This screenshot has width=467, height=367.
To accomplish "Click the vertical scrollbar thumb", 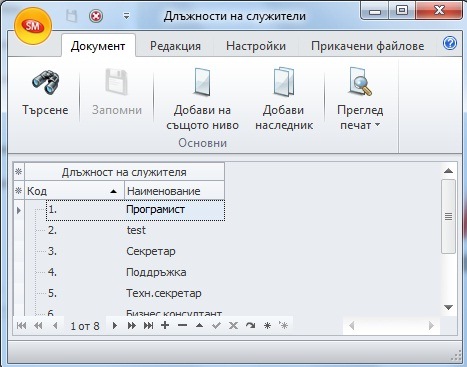I will [448, 217].
